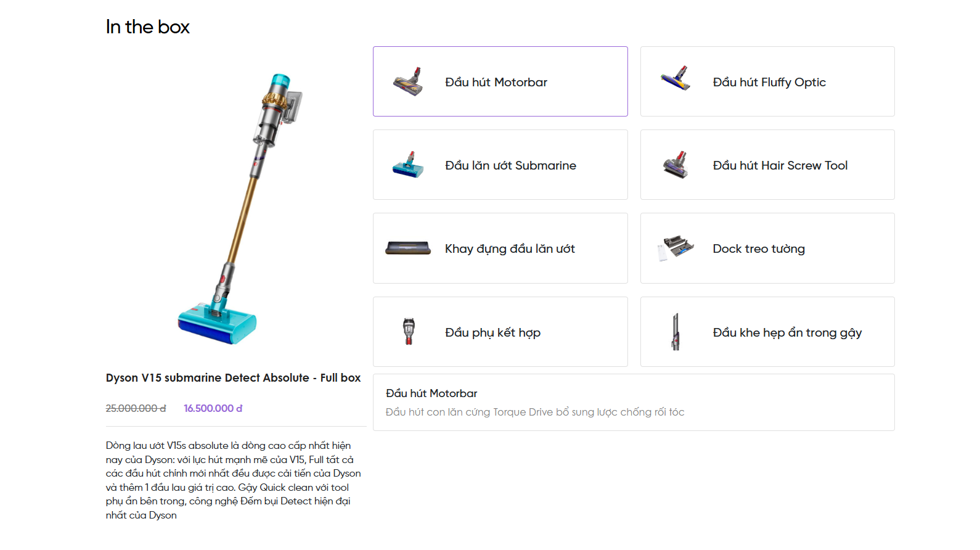Viewport: 980px width, 550px height.
Task: Click the Motorbar head icon
Action: 408,81
